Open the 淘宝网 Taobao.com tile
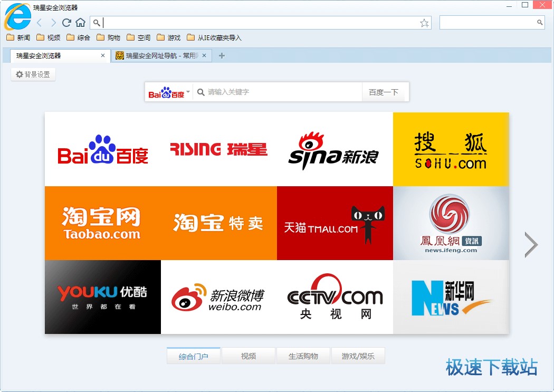 pos(103,223)
